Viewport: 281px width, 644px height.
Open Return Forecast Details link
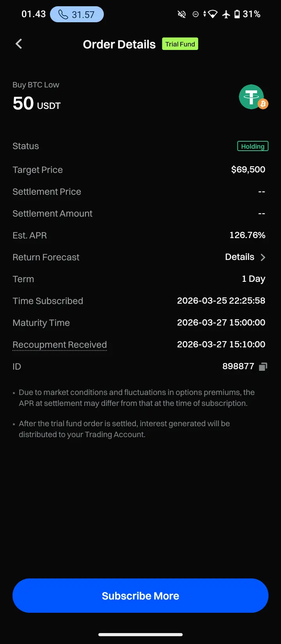[x=240, y=257]
